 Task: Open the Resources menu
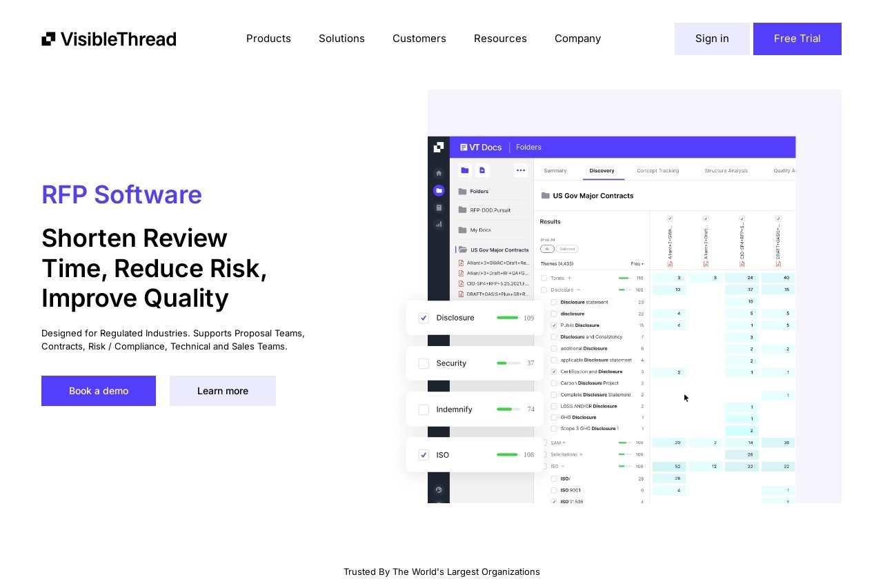[x=500, y=39]
